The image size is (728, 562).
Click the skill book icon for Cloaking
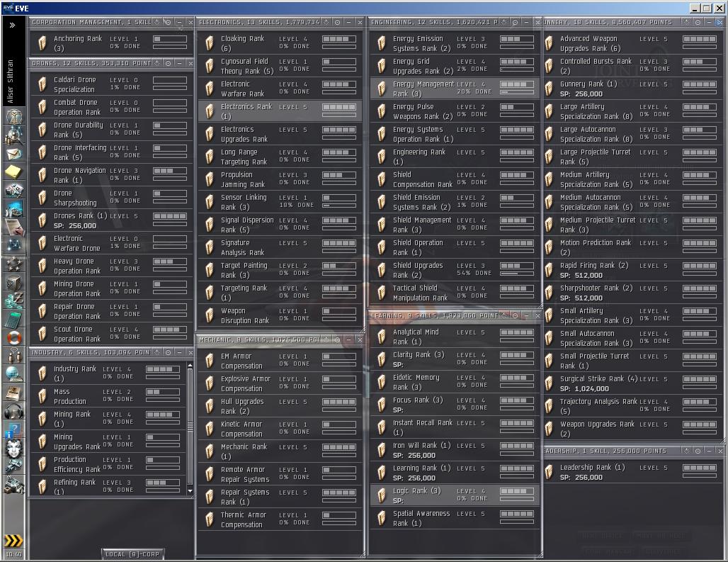pos(210,43)
